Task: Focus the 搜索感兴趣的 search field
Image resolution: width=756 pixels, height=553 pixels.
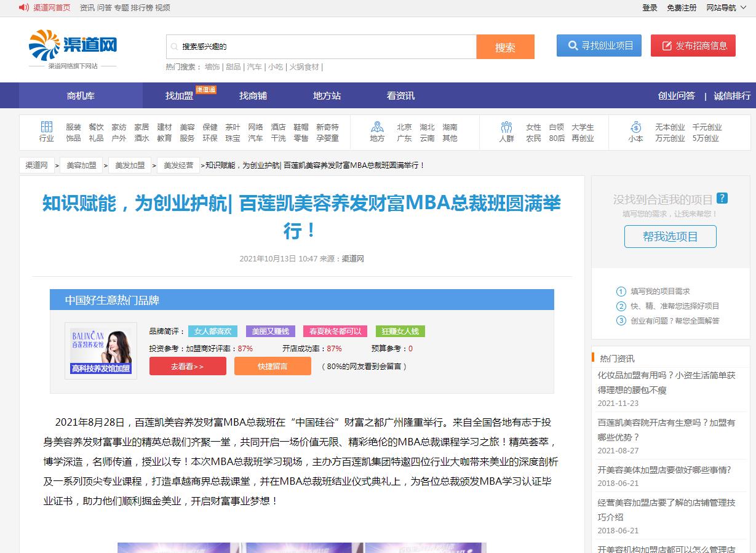Action: click(321, 47)
